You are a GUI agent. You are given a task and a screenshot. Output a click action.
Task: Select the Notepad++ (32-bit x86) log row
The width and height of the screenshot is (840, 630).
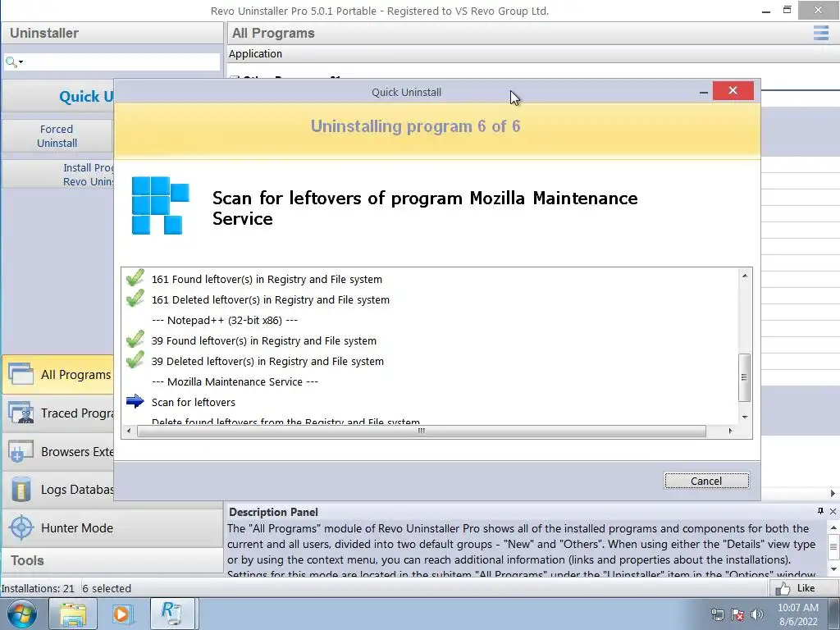click(x=430, y=321)
